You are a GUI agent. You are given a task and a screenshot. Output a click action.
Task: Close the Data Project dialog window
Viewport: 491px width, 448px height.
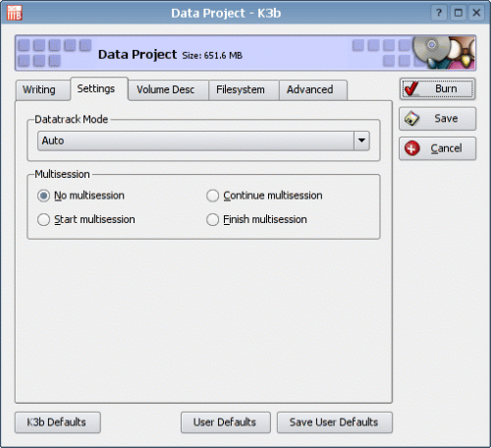[476, 13]
